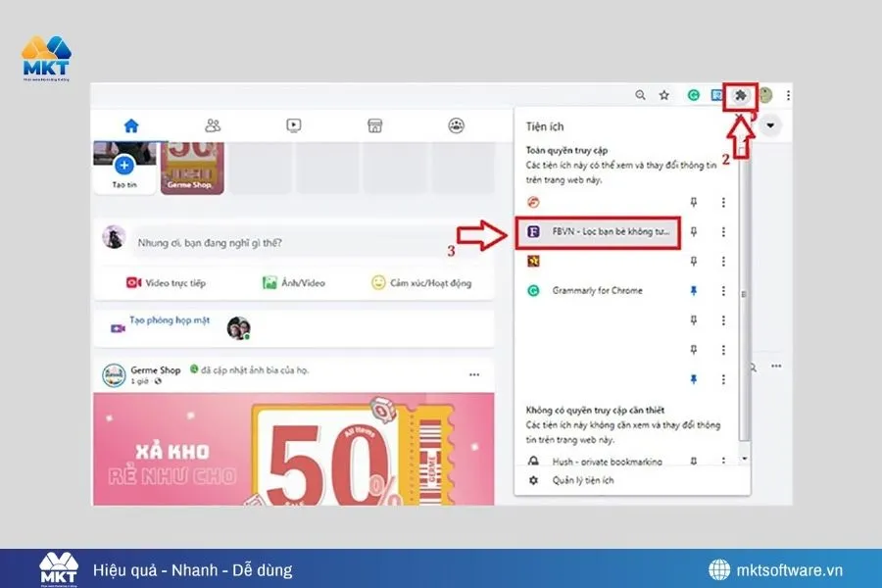The image size is (882, 588).
Task: Select the Grammarly icon in the browser toolbar
Action: tap(694, 95)
